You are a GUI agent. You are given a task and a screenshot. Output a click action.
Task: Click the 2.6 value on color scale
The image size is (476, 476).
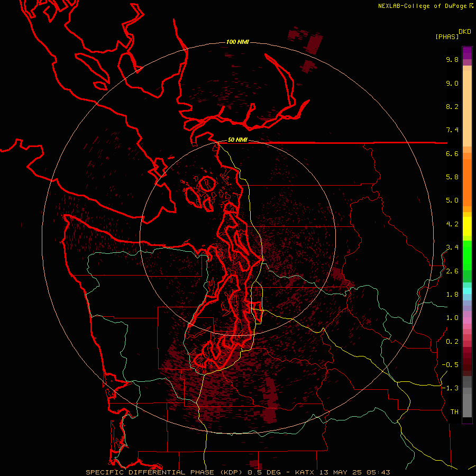click(452, 271)
